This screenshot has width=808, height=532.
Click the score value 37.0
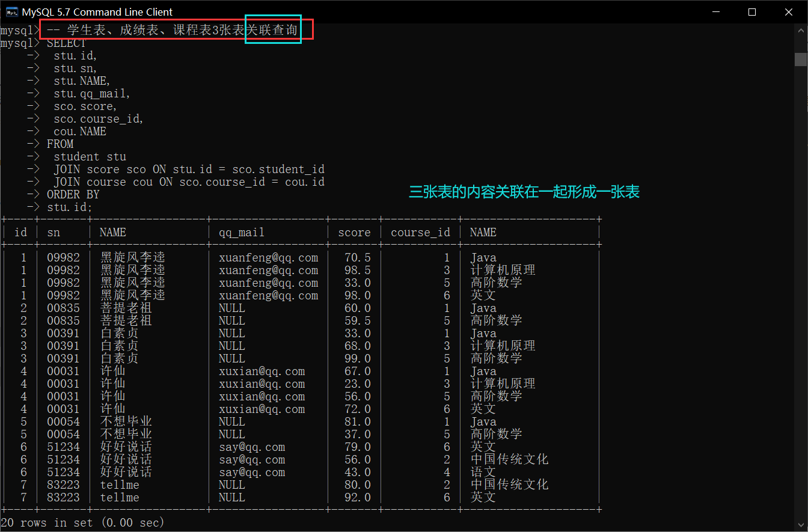coord(358,435)
